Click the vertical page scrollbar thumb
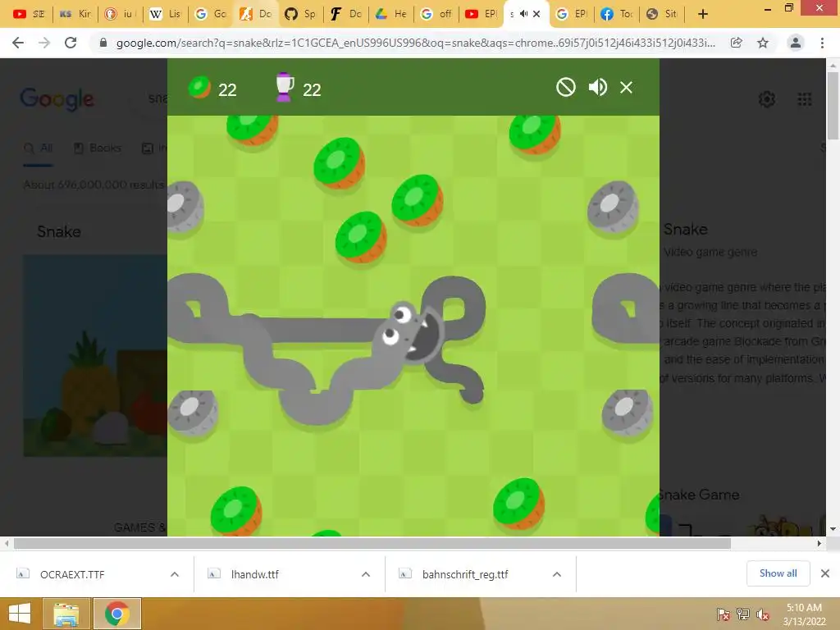Image resolution: width=840 pixels, height=630 pixels. (833, 106)
